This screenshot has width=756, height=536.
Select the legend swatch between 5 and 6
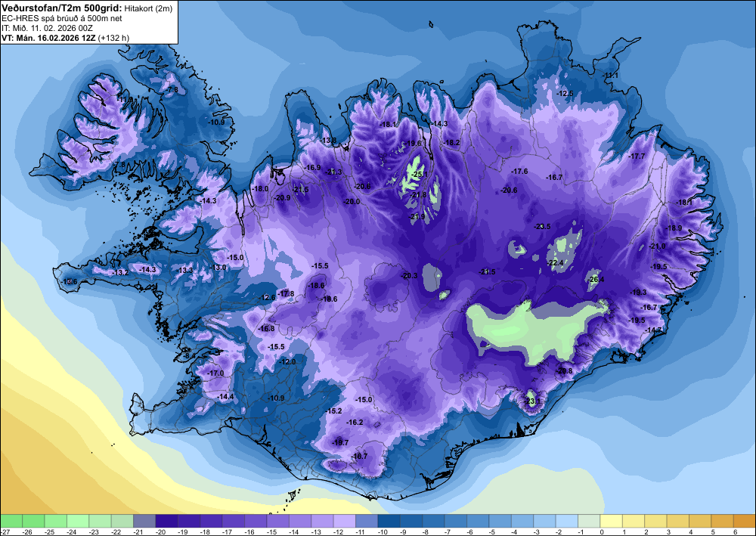pyautogui.click(x=722, y=521)
